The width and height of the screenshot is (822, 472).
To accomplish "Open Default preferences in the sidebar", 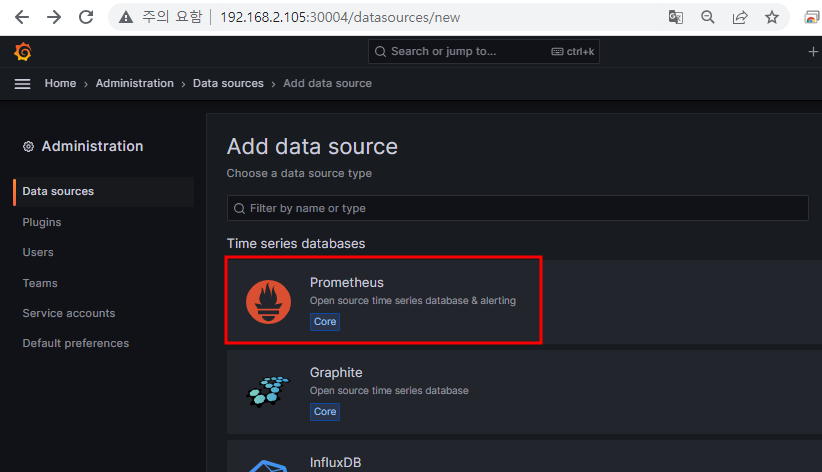I will pyautogui.click(x=75, y=343).
